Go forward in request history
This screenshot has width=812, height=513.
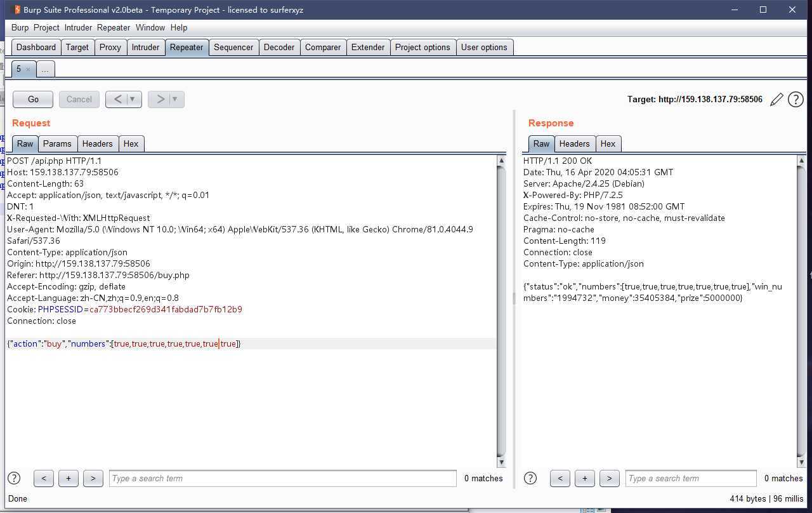pyautogui.click(x=160, y=99)
